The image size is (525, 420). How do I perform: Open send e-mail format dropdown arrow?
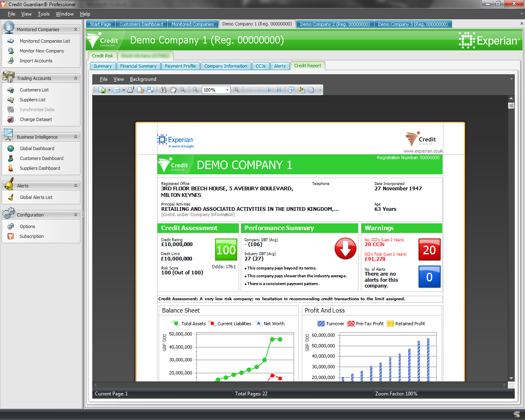(x=123, y=90)
